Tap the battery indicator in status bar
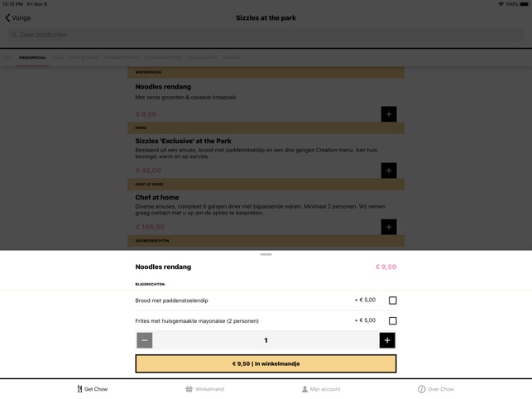 524,4
